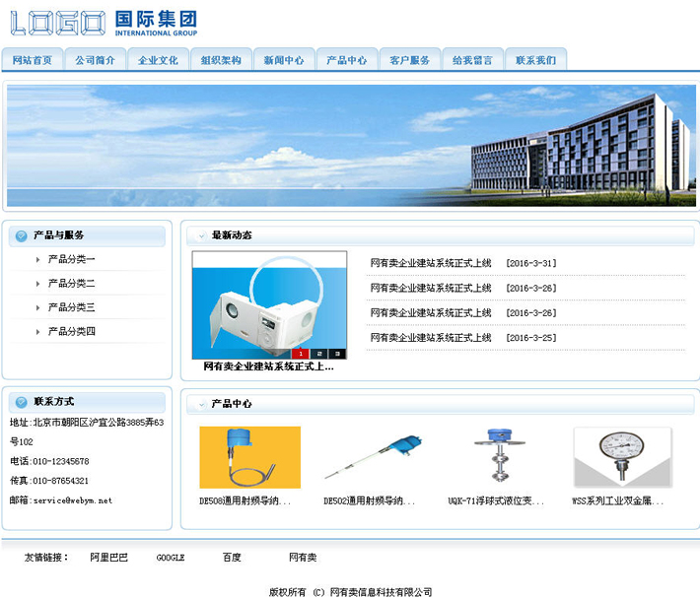Open the 联系我们 navigation tab
The height and width of the screenshot is (598, 700).
535,60
